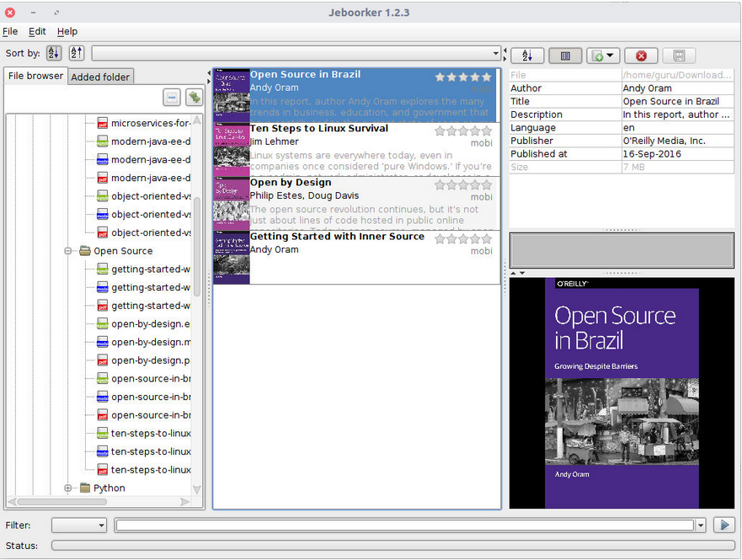Open the Edit menu
This screenshot has height=560, width=742.
(37, 31)
